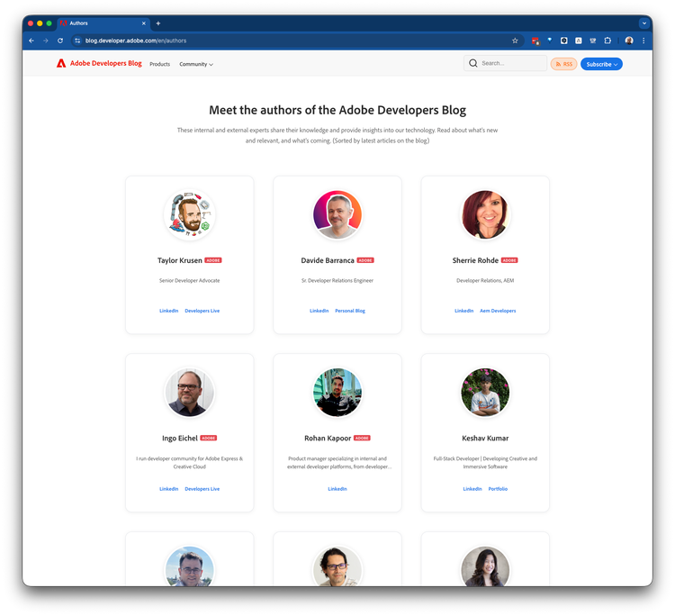
Task: Expand the Community dropdown menu
Action: pos(196,65)
